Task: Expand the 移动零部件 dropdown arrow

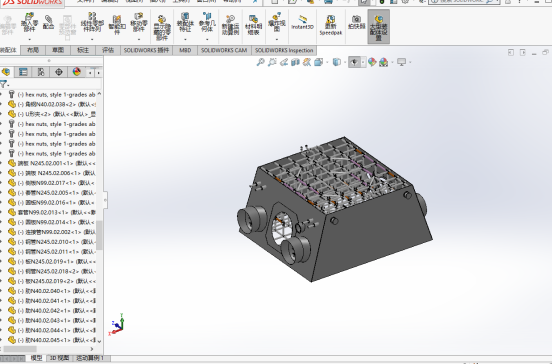Action: pyautogui.click(x=139, y=39)
